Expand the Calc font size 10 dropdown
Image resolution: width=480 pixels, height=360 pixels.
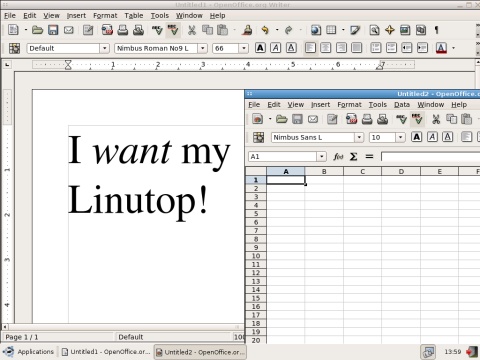pyautogui.click(x=400, y=137)
